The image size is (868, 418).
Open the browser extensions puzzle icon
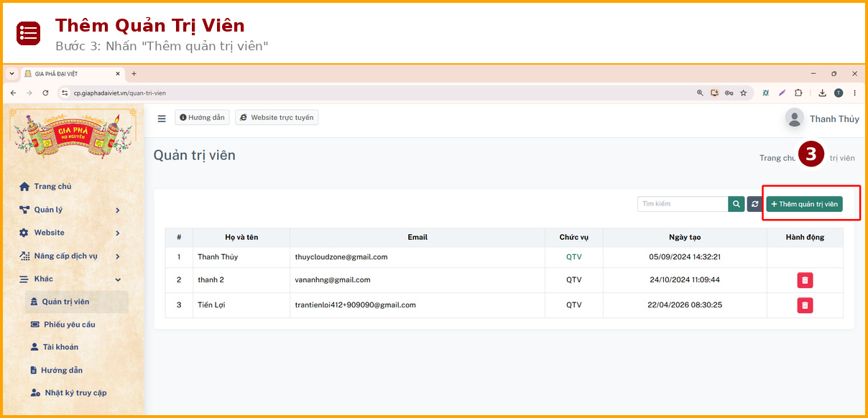pos(798,93)
